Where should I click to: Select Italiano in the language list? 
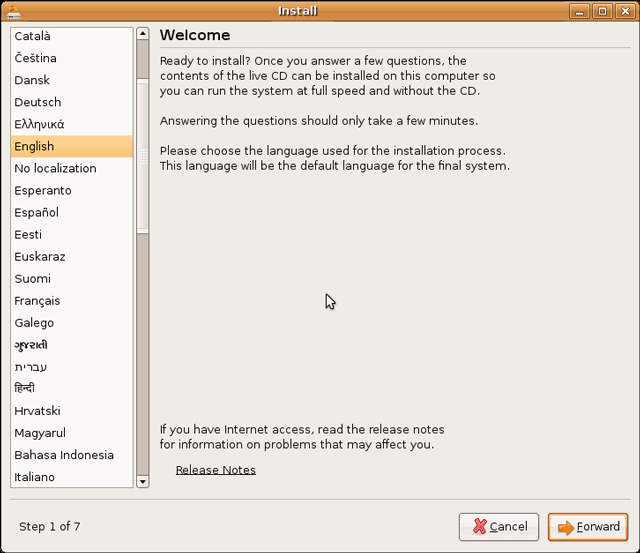tap(34, 477)
